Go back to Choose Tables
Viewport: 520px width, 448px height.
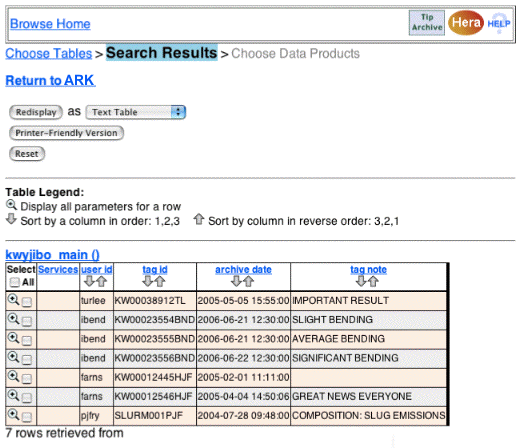tap(49, 53)
